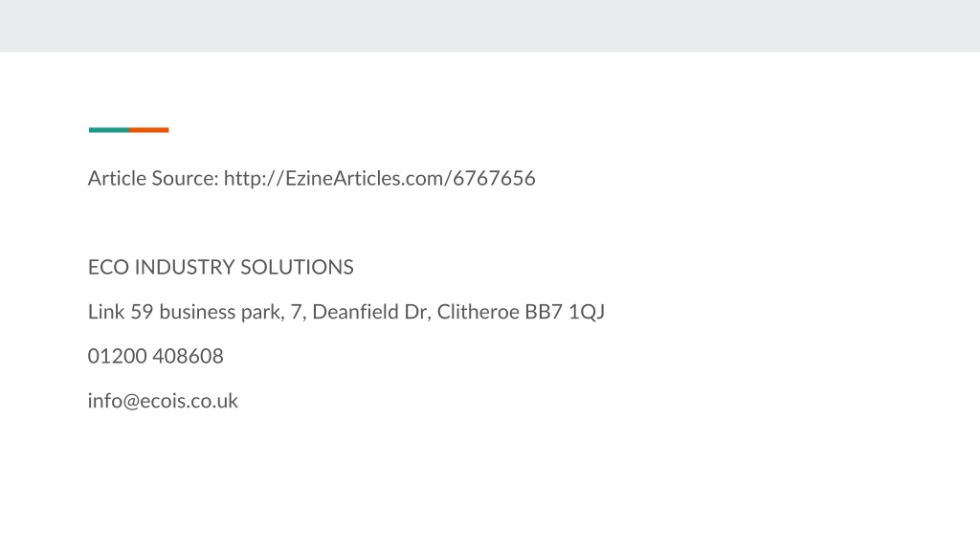This screenshot has height=551, width=980.
Task: Select the 'Article Source:' label text
Action: [x=153, y=179]
